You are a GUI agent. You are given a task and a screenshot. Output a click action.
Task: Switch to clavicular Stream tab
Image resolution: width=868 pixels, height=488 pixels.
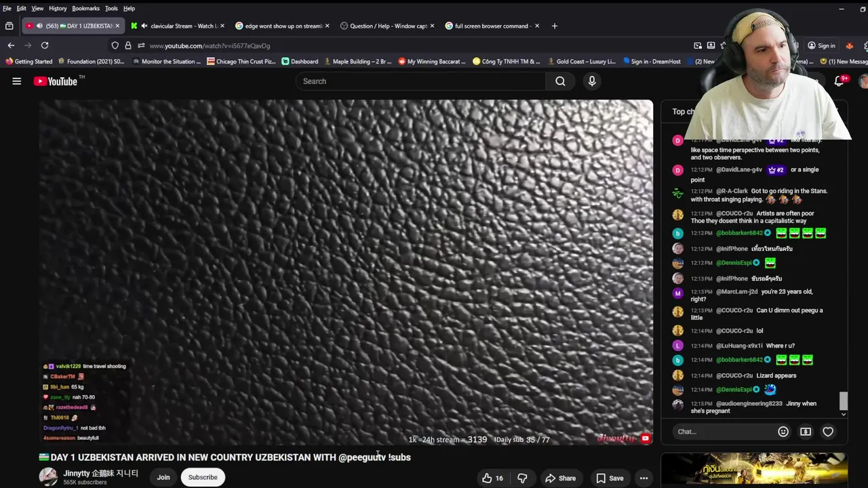point(178,26)
